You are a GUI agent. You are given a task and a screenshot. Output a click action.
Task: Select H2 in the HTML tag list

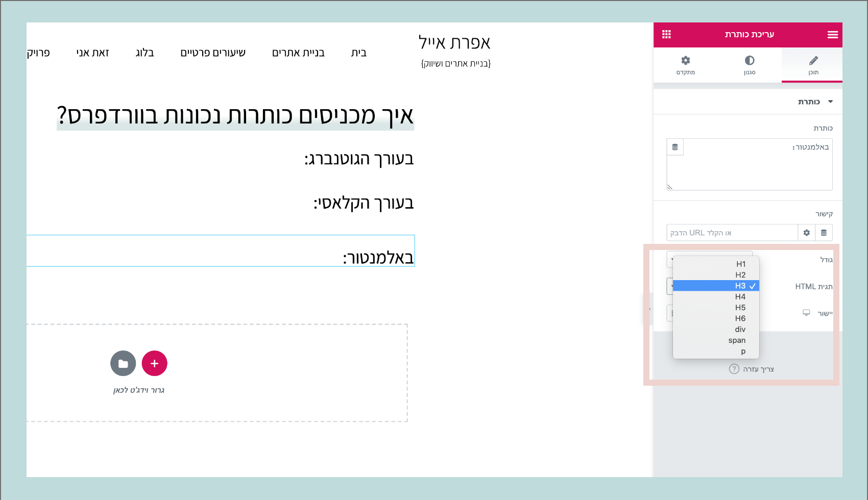(x=716, y=274)
